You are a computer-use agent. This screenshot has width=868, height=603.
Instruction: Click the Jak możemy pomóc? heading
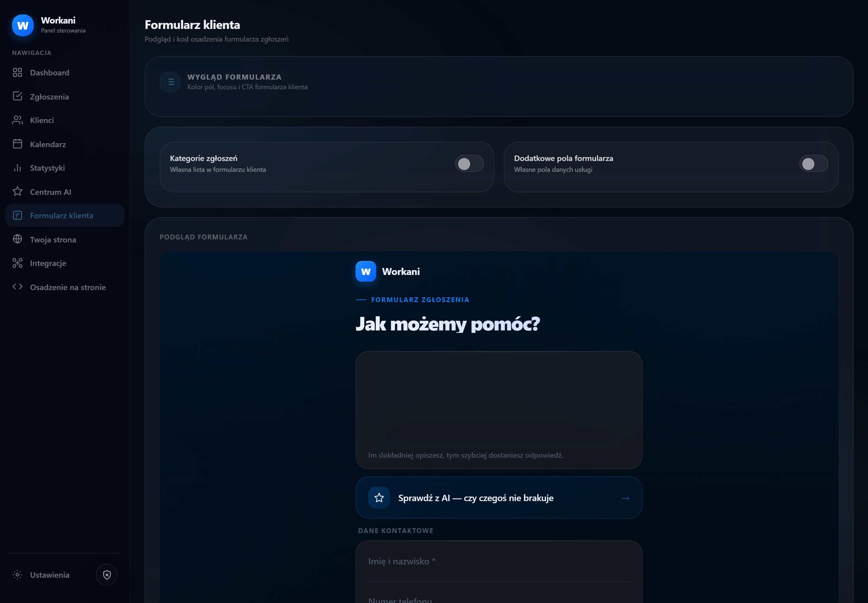point(448,324)
